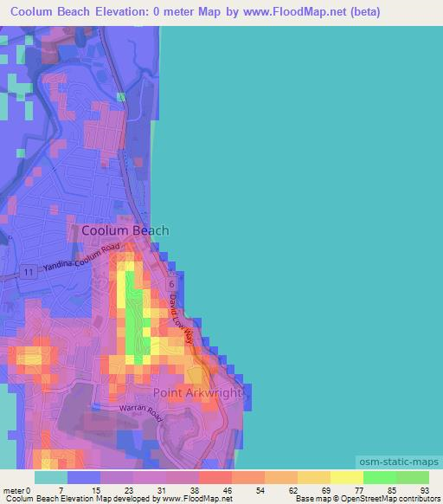Viewport: 443px width, 504px height.
Task: Click the 85 meter light green legend swatch
Action: tap(413, 477)
